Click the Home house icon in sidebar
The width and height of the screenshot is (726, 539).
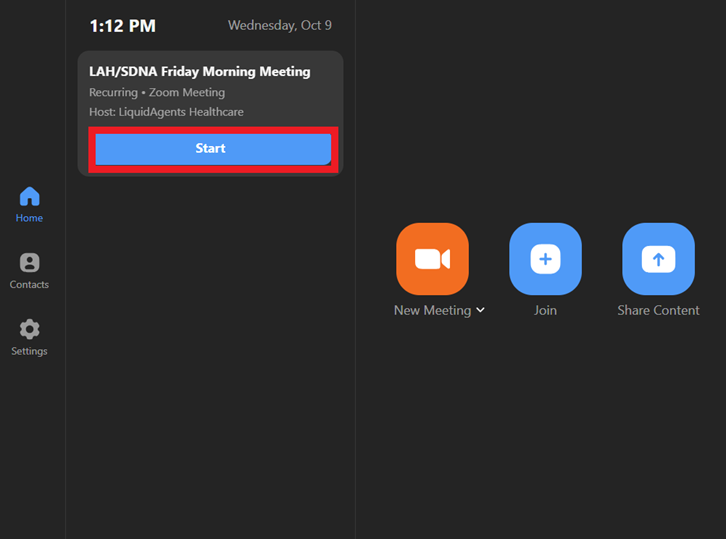coord(29,196)
